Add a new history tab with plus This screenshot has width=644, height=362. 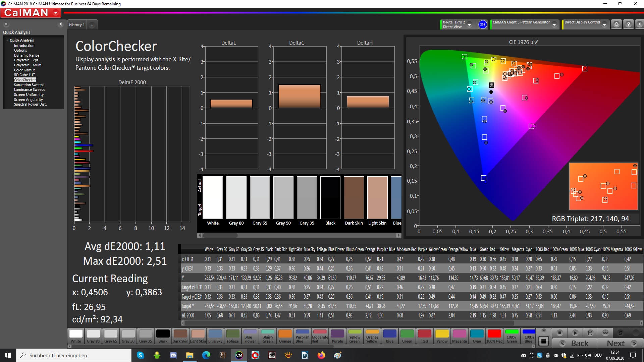[x=92, y=25]
